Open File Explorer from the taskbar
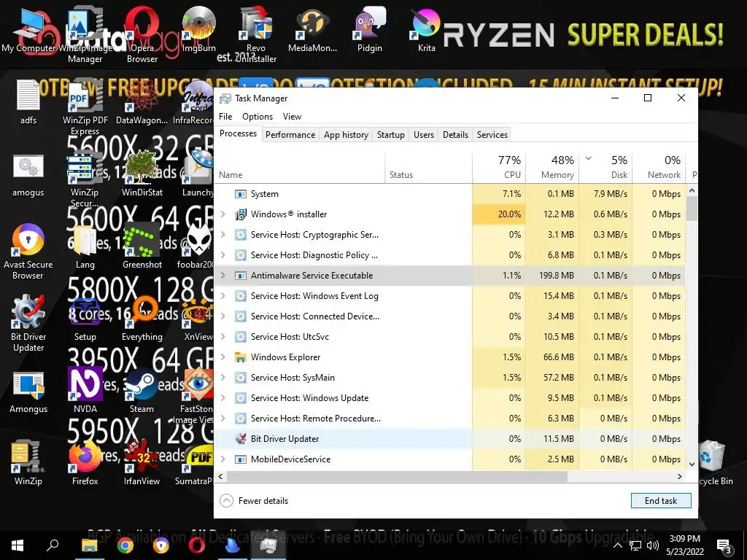This screenshot has height=560, width=747. click(x=90, y=545)
